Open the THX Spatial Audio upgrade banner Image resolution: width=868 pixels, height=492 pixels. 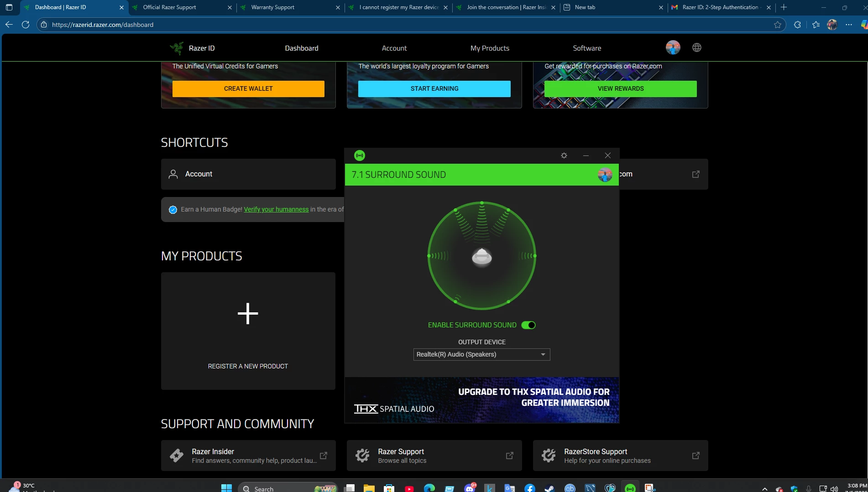tap(481, 400)
